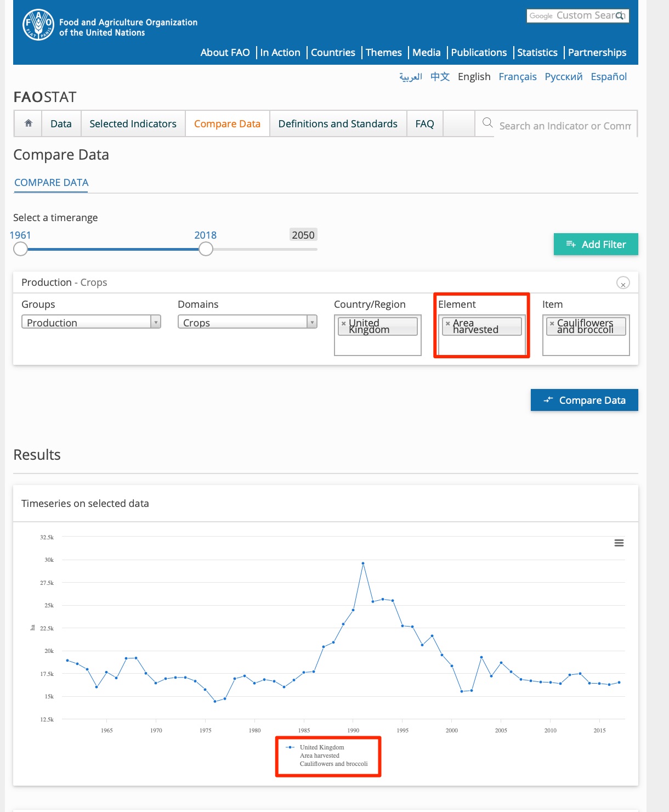Expand the Groups Production dropdown

pos(91,322)
